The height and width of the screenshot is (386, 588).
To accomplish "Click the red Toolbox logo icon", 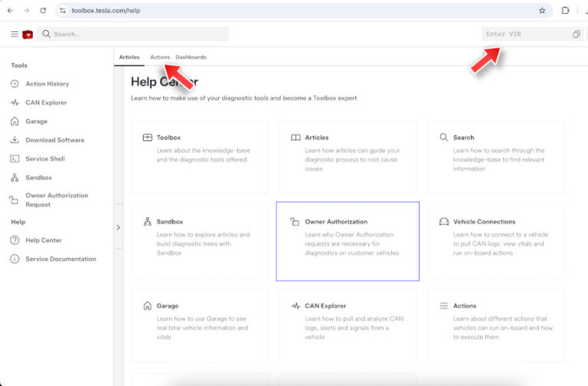I will pyautogui.click(x=28, y=34).
